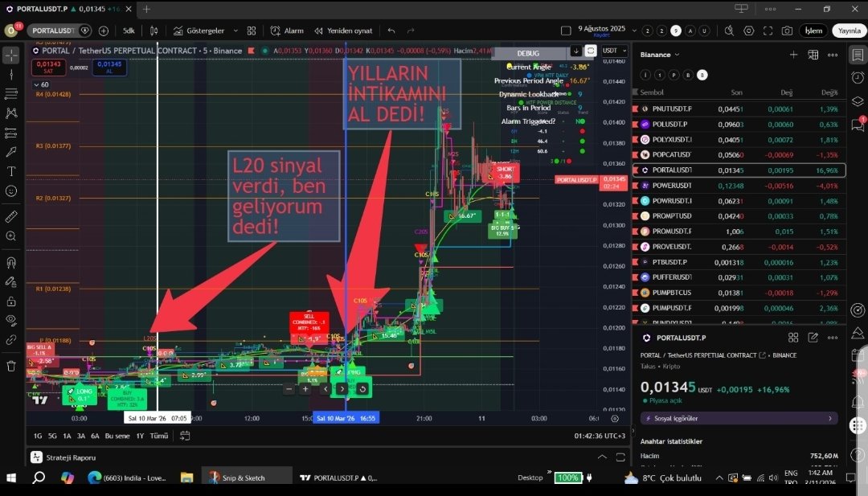
Task: Enter fullscreen mode
Action: click(x=768, y=31)
